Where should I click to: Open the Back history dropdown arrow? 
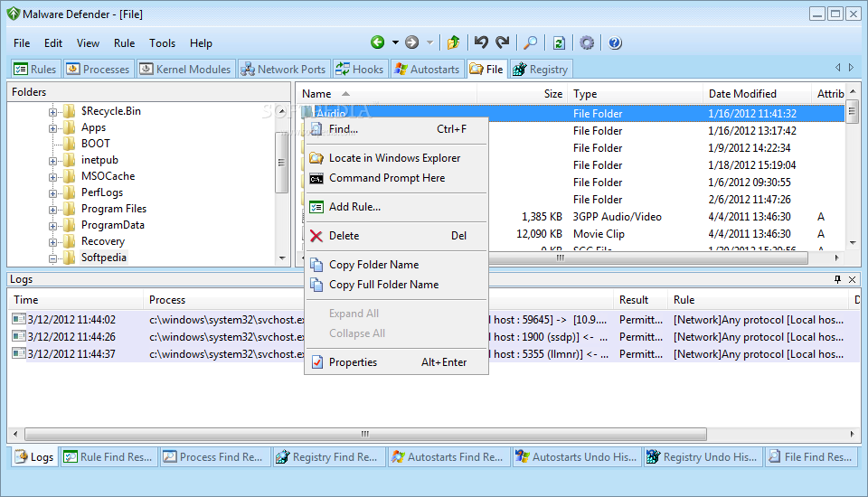(395, 42)
